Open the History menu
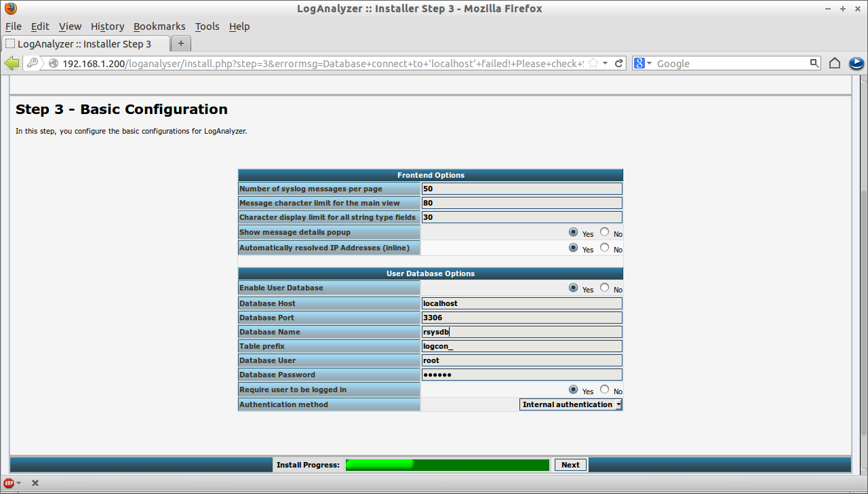The width and height of the screenshot is (868, 494). tap(107, 26)
